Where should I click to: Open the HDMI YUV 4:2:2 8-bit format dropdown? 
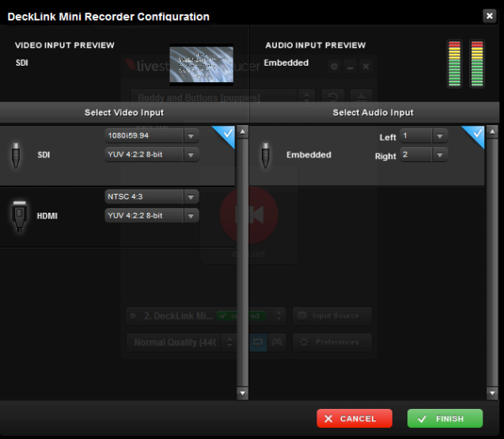(152, 216)
